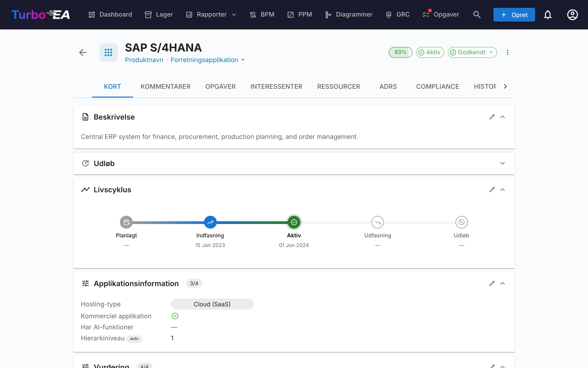Click the Produktnavn link
The width and height of the screenshot is (588, 368).
click(144, 60)
